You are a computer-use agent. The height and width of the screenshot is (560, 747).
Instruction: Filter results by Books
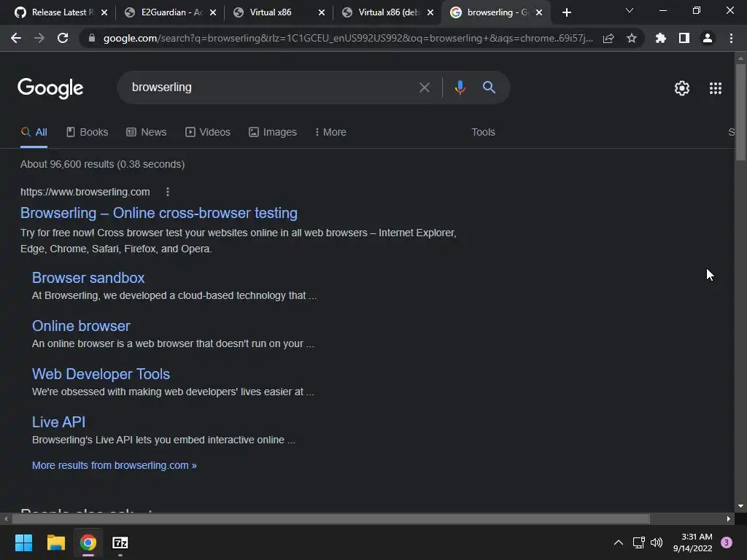(88, 133)
